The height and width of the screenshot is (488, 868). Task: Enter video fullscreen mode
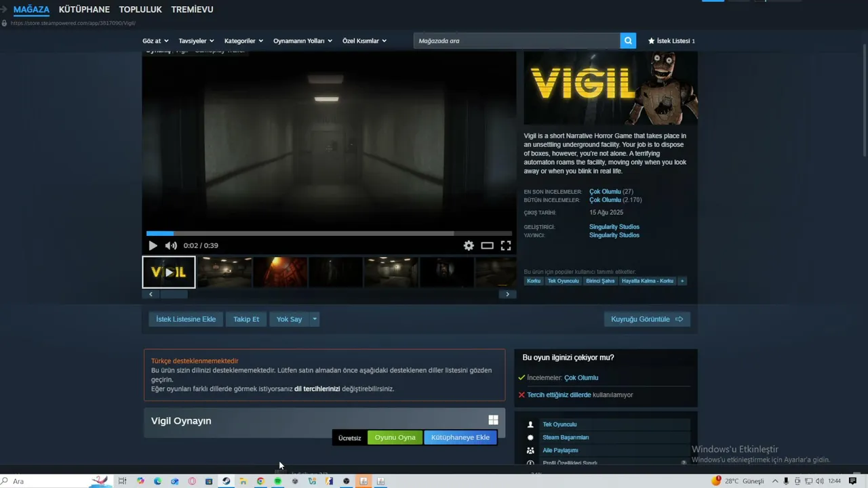tap(506, 245)
